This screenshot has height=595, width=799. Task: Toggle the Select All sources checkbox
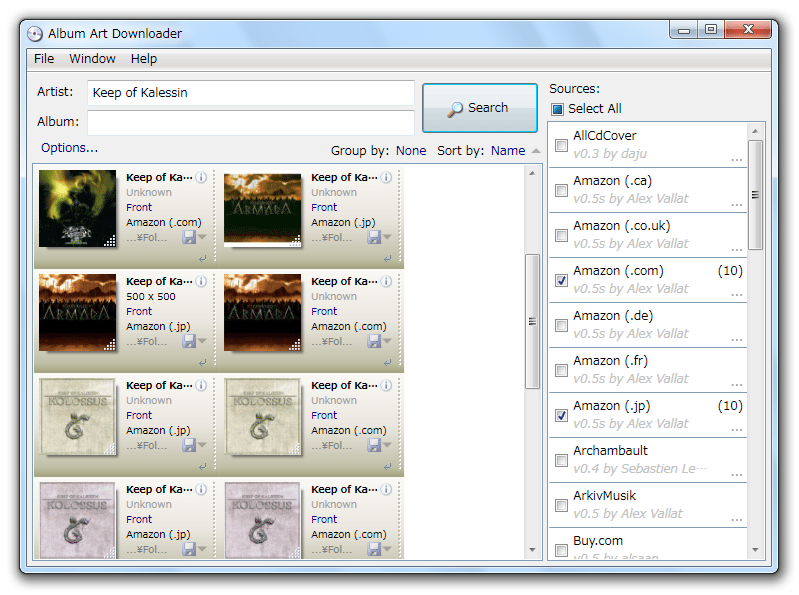pos(557,109)
